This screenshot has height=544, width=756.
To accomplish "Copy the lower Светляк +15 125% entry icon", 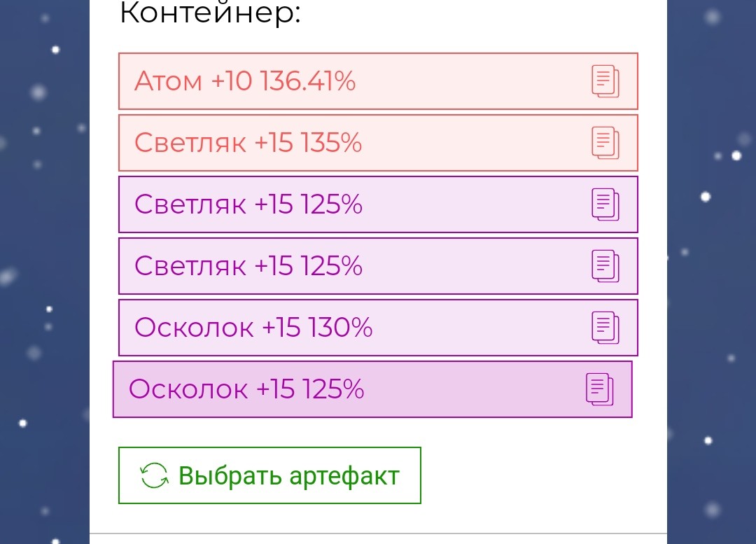I will (x=605, y=266).
